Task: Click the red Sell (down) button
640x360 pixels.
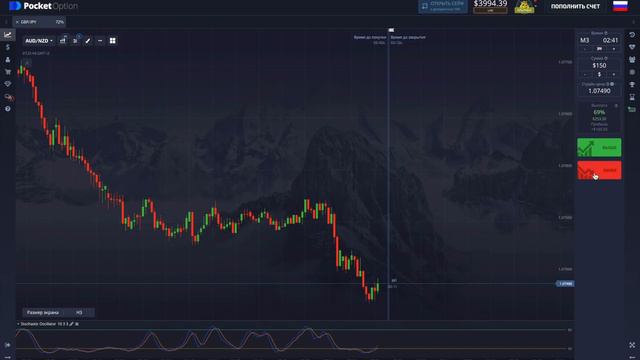Action: click(599, 170)
